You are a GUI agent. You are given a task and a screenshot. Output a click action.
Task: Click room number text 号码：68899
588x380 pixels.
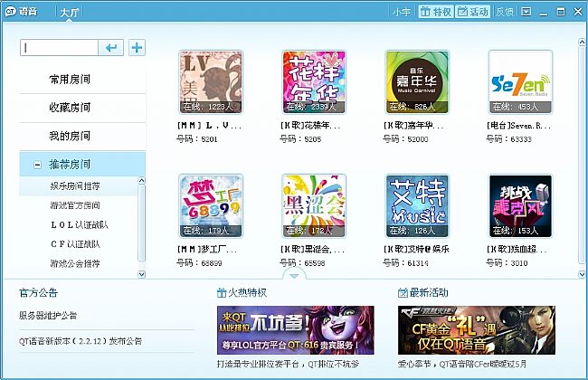click(x=199, y=263)
